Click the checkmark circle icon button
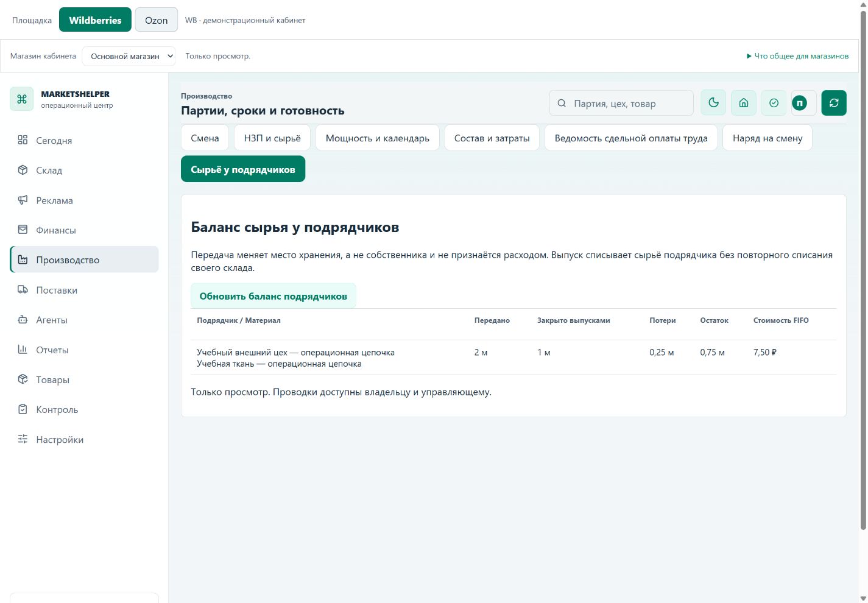Screen dimensions: 868x603 [x=774, y=103]
